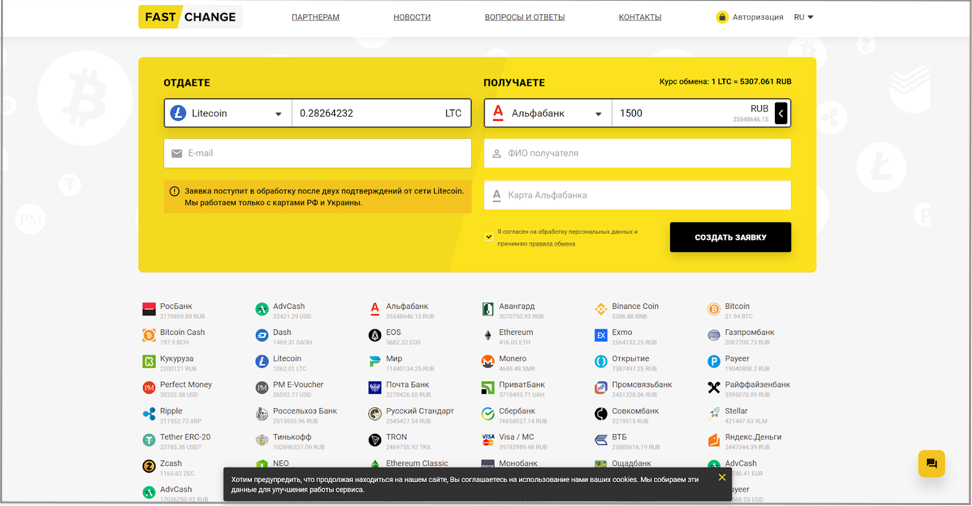Click the Fast Change logo
The width and height of the screenshot is (972, 506).
click(190, 17)
